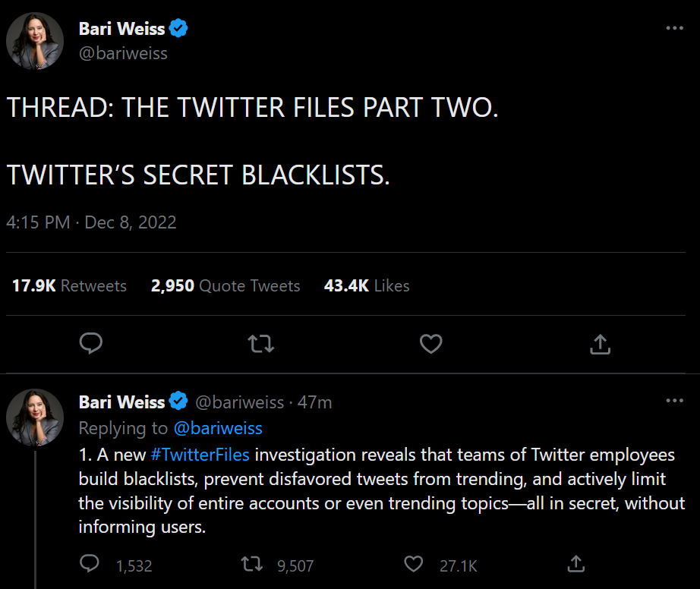Image resolution: width=700 pixels, height=589 pixels.
Task: Retweet the main Twitter Files tweet
Action: 261,345
